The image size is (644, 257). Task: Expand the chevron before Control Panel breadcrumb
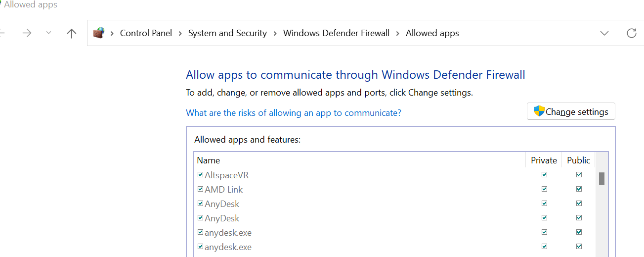coord(112,33)
